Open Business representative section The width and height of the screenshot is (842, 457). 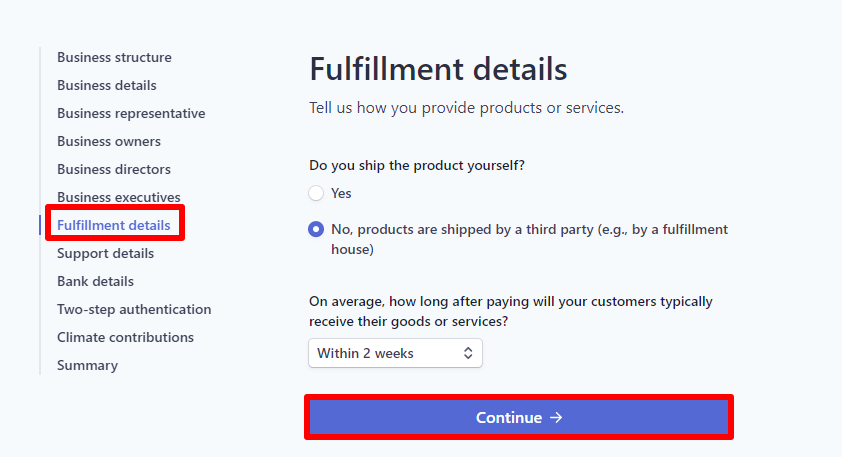131,113
